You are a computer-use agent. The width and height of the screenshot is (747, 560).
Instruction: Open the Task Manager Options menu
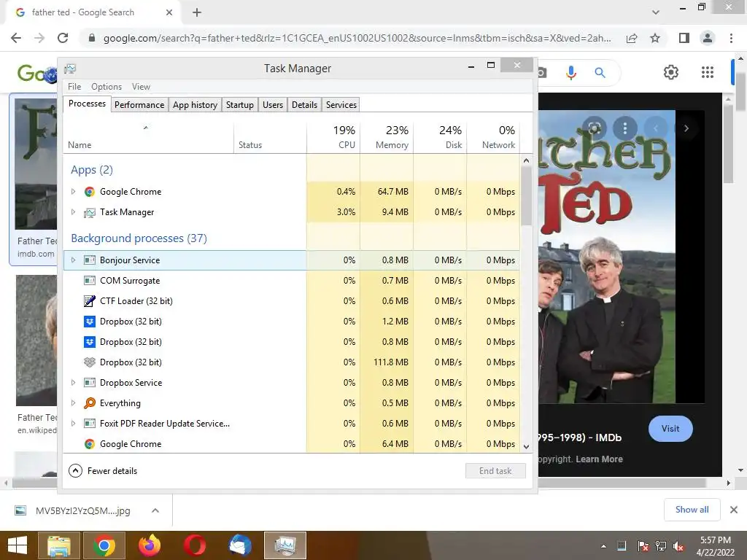click(x=107, y=87)
